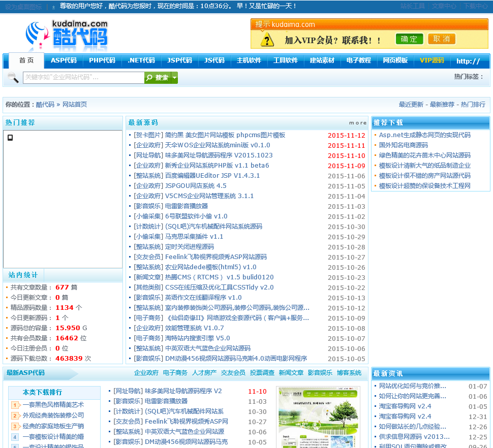The width and height of the screenshot is (493, 448).
Task: Open the 建站素材 navigation tab
Action: [x=322, y=60]
